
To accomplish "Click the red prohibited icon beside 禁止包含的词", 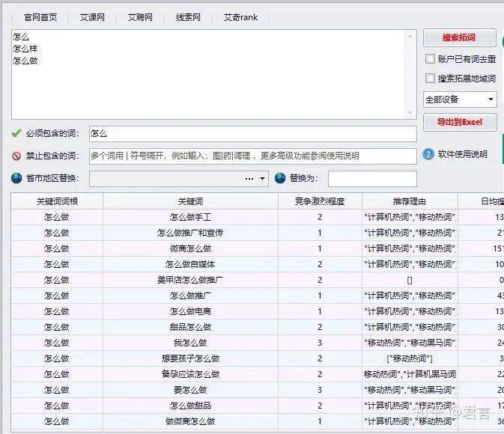I will point(16,156).
